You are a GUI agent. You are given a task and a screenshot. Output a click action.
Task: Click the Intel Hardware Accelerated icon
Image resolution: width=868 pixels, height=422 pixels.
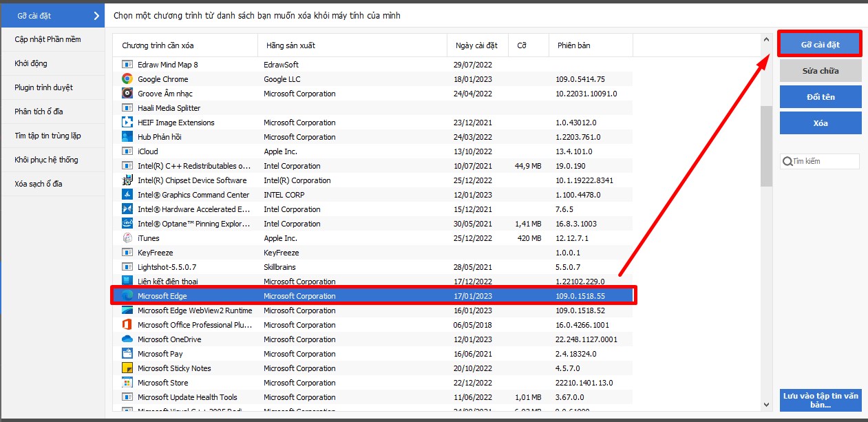[127, 209]
